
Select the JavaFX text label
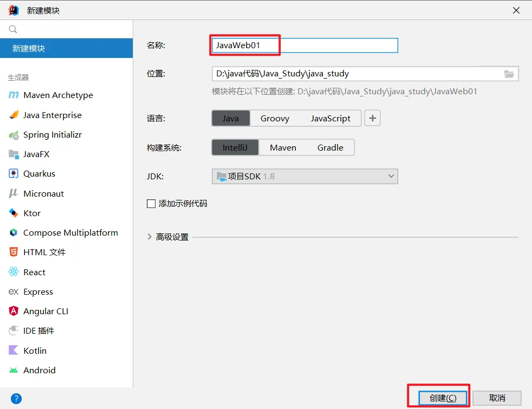tap(36, 154)
